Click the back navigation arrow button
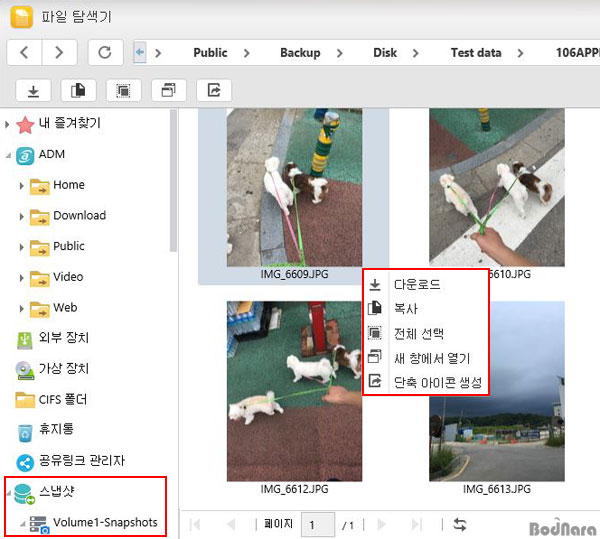 [x=24, y=52]
